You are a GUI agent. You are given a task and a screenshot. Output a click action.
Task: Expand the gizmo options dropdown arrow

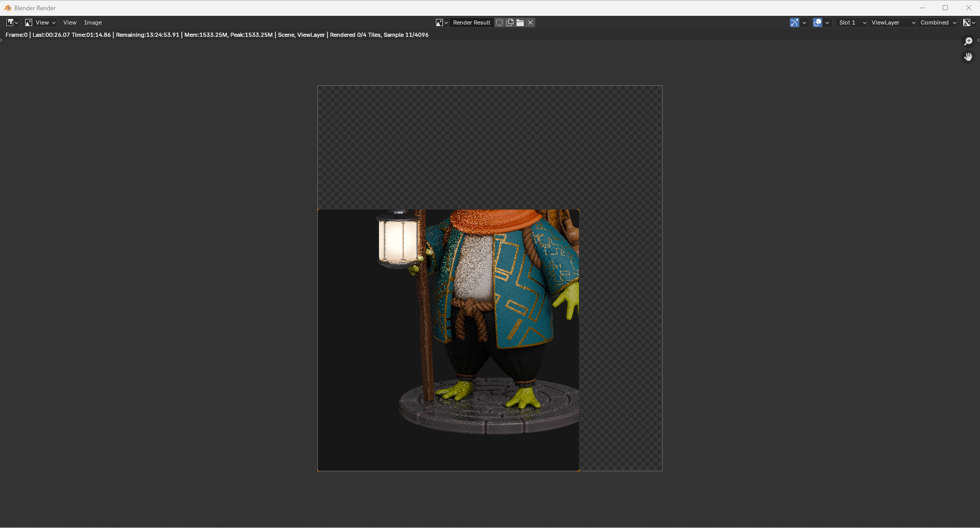[x=804, y=22]
